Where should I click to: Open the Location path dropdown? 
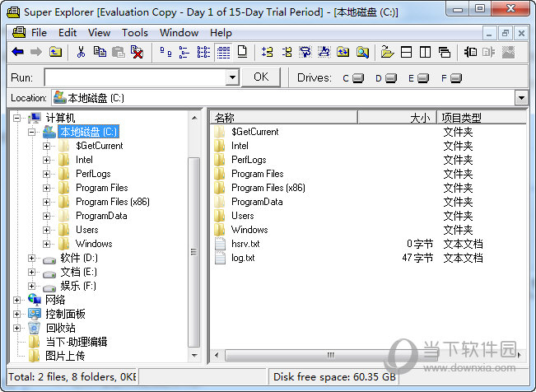tap(521, 98)
